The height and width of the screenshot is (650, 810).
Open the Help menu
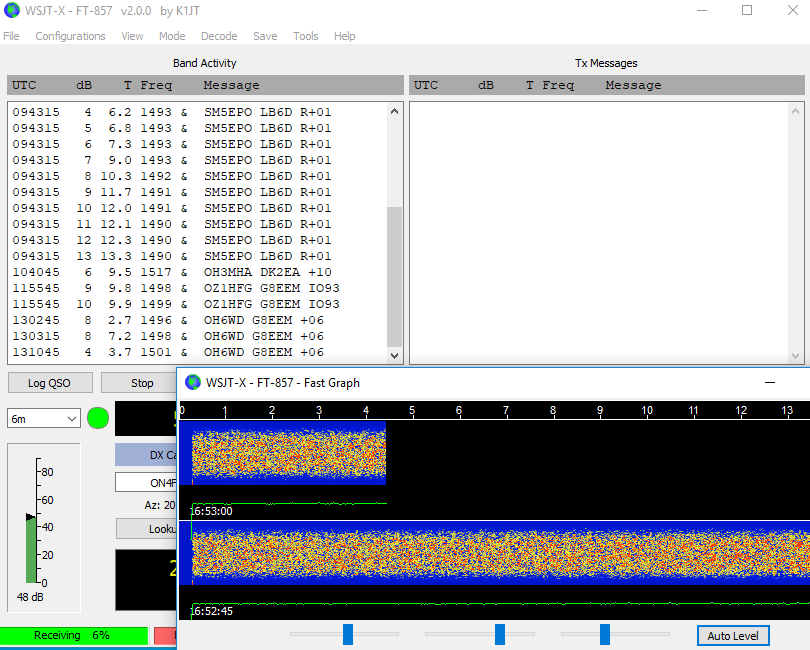pyautogui.click(x=344, y=36)
